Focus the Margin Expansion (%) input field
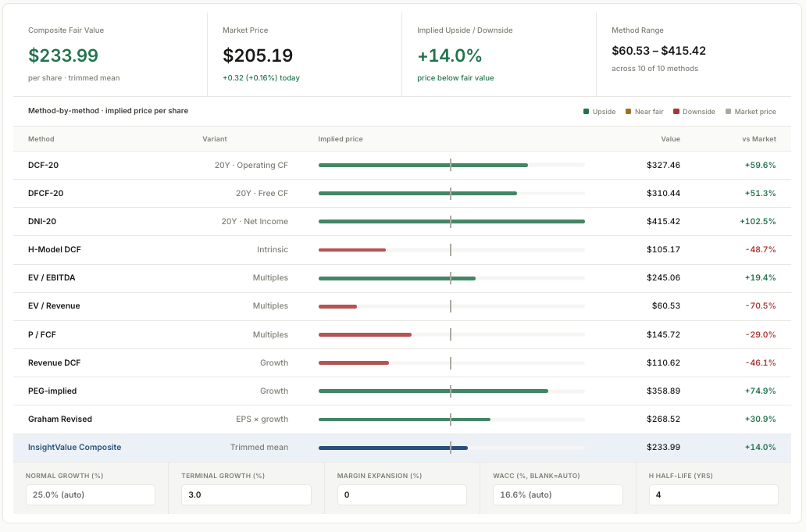The image size is (806, 532). click(x=402, y=495)
